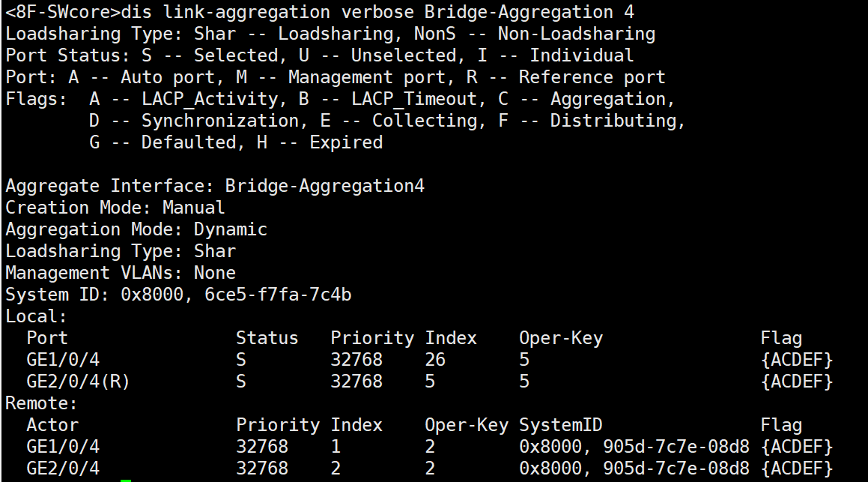Click the 'Creation Mode: Manual' line

coord(115,208)
